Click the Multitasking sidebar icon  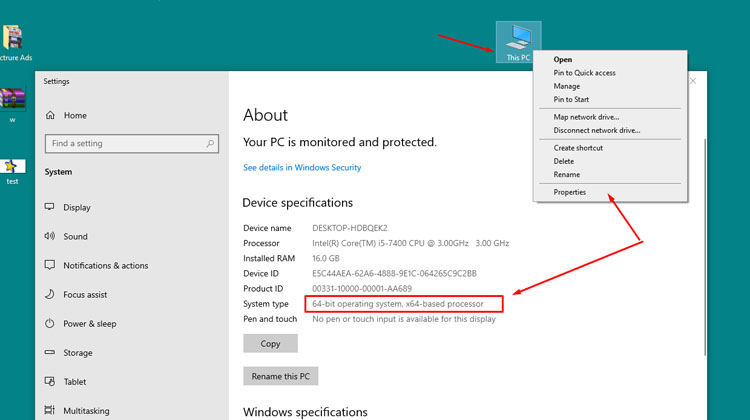(x=49, y=411)
